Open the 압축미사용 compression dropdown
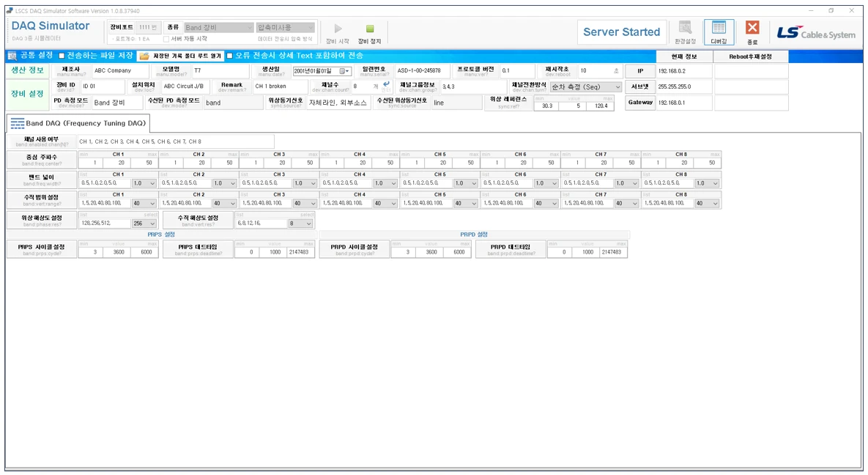This screenshot has width=868, height=475. (x=286, y=27)
